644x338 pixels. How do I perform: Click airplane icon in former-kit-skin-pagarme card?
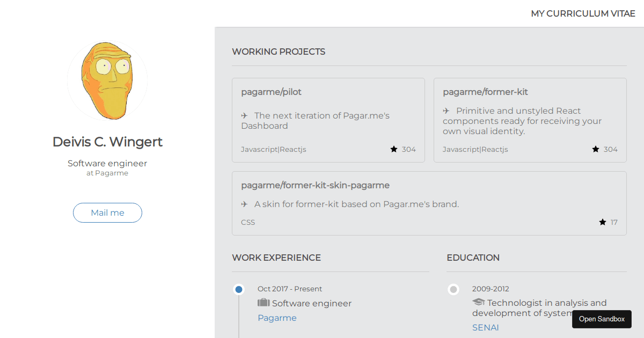pyautogui.click(x=245, y=204)
